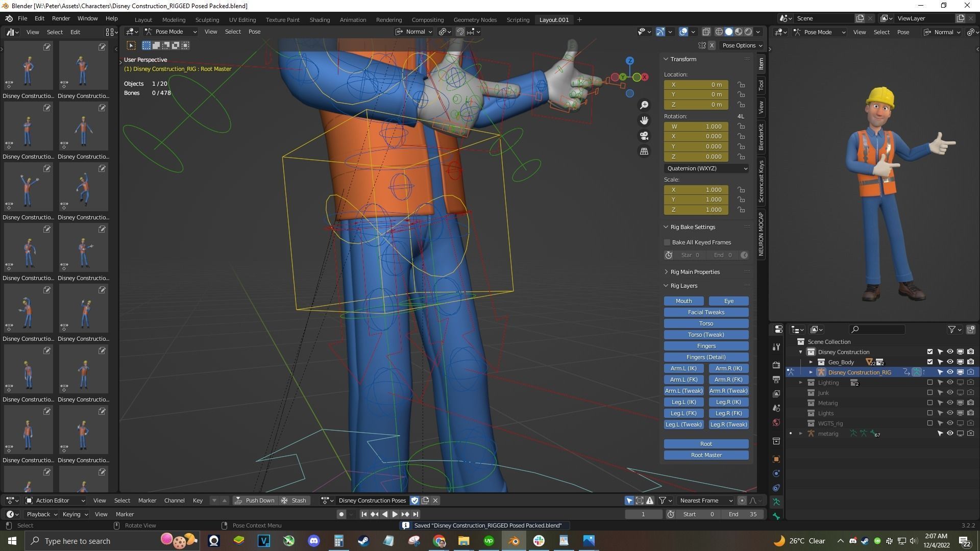The width and height of the screenshot is (980, 551).
Task: Hide Geo_Body collection with eye icon
Action: (950, 362)
